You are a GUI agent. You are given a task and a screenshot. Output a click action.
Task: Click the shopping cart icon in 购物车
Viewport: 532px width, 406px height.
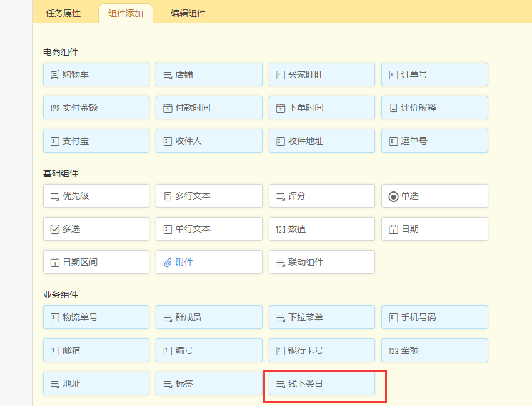[x=54, y=75]
